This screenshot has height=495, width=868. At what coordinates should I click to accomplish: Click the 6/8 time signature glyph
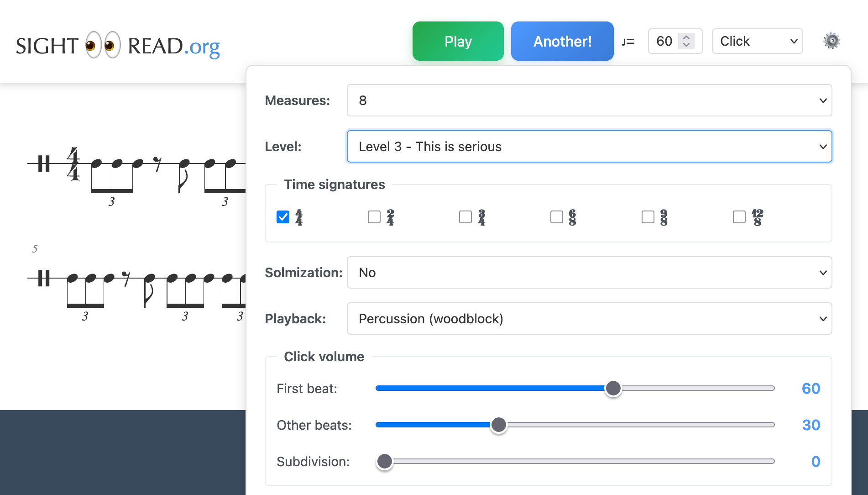point(572,217)
